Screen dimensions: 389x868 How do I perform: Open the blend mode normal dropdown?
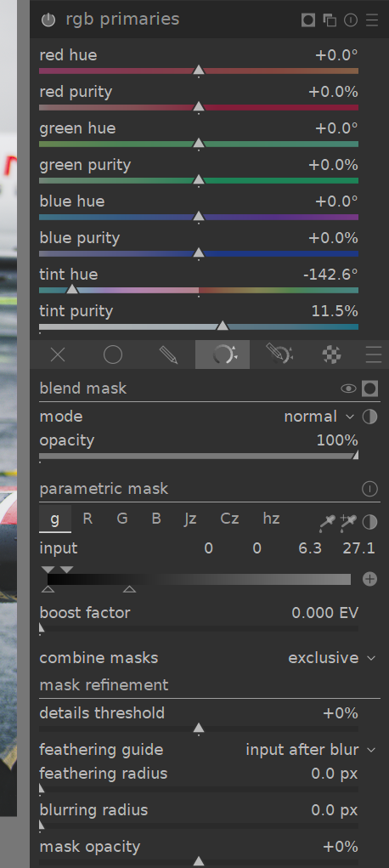click(x=319, y=417)
